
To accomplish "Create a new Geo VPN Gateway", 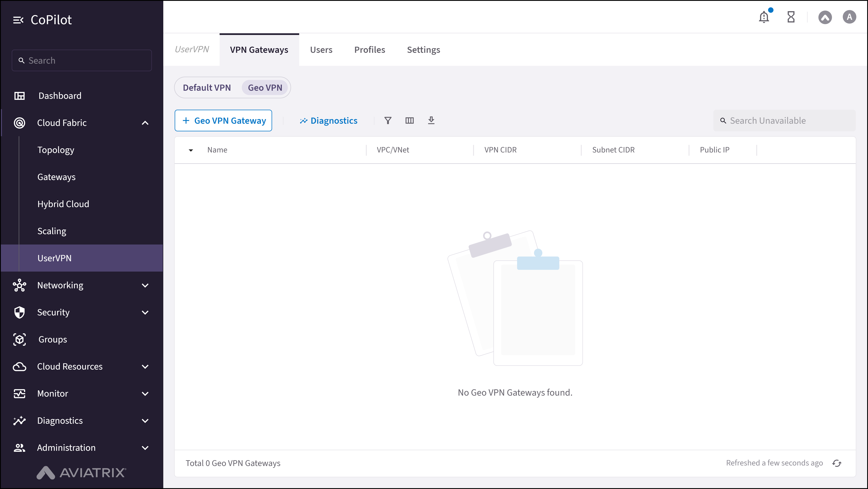I will (223, 120).
